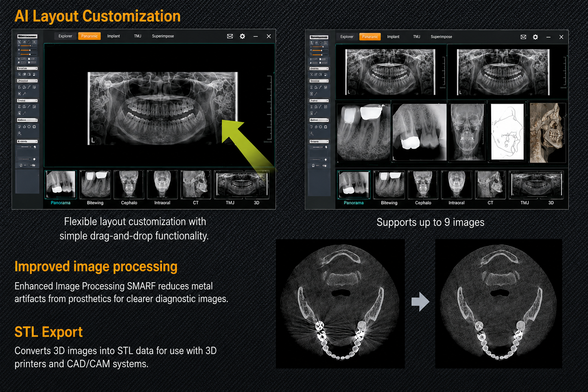The height and width of the screenshot is (392, 588).
Task: Open Superimpose tab in right window
Action: coord(442,37)
